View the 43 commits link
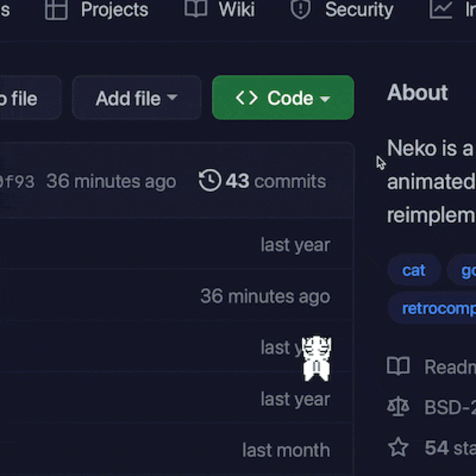The image size is (476, 476). coord(275,181)
